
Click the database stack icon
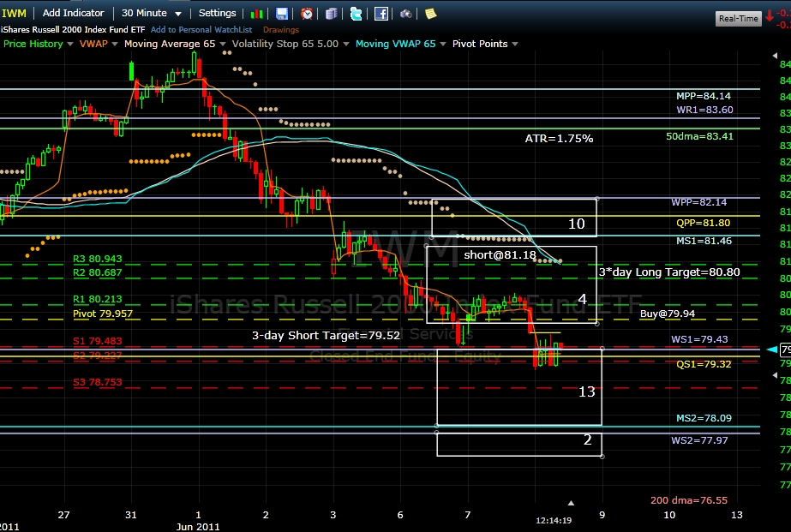pyautogui.click(x=332, y=14)
